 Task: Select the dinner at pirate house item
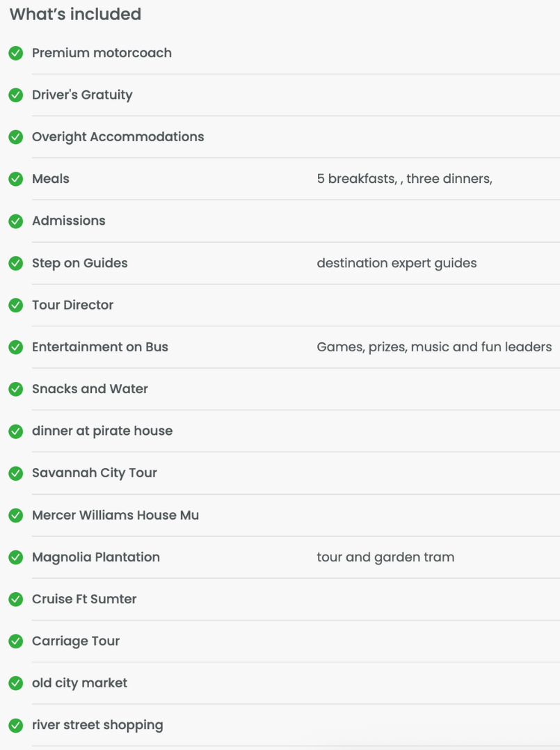[x=102, y=431]
